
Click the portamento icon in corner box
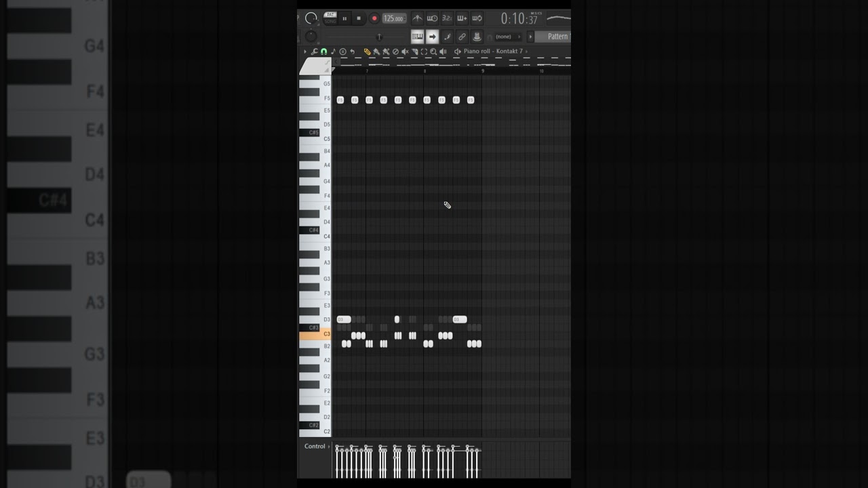click(328, 62)
